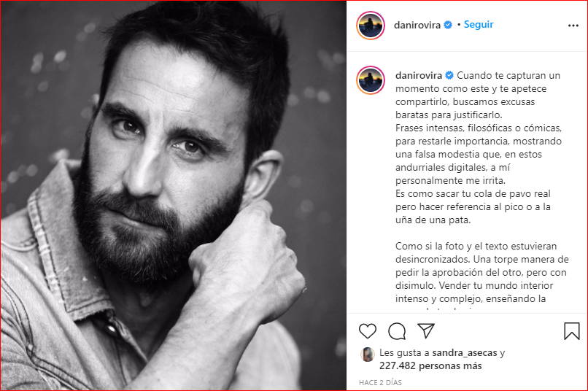Screen dimensions: 588x391
Task: Like the post with the heart icon
Action: coord(368,331)
